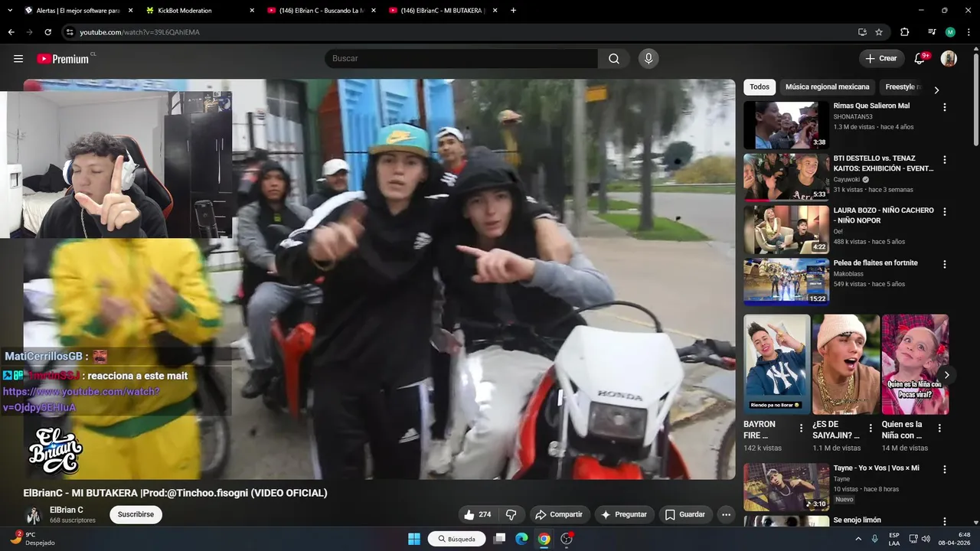Image resolution: width=980 pixels, height=551 pixels.
Task: Open options for BAYRON FIRE short
Action: 802,428
